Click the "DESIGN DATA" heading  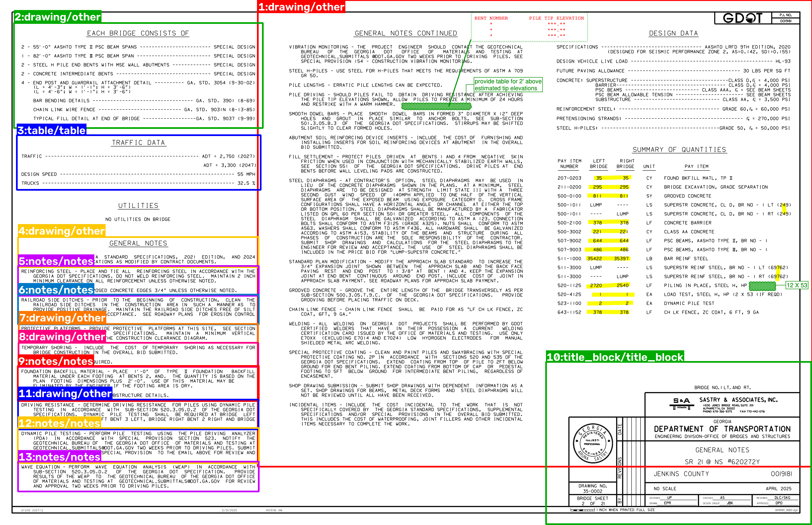point(673,33)
